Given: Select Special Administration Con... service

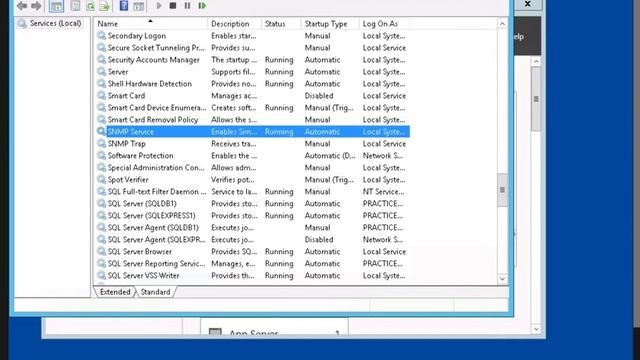Looking at the screenshot, I should (x=253, y=168).
